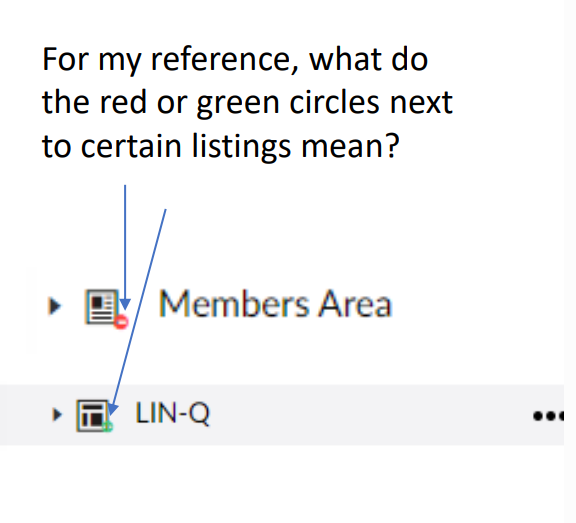Expand the Members Area tree arrow
Screen dimensions: 576x523
point(55,306)
